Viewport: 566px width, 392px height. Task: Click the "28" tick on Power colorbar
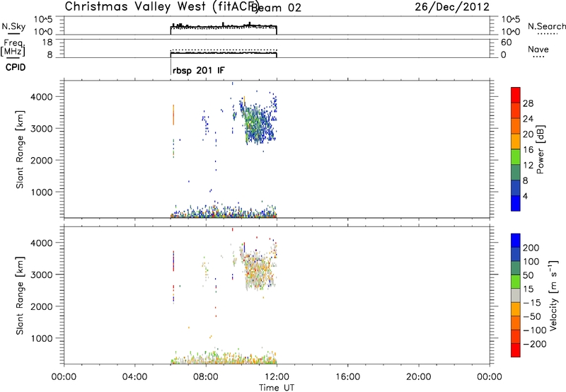(528, 103)
